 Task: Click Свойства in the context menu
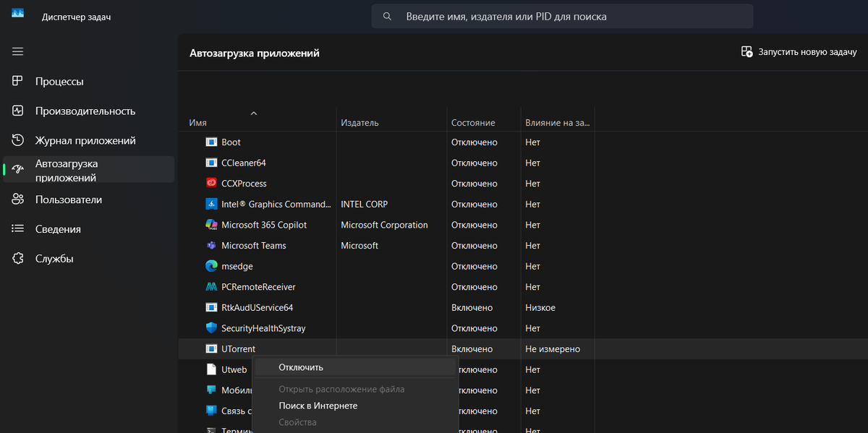pyautogui.click(x=355, y=422)
